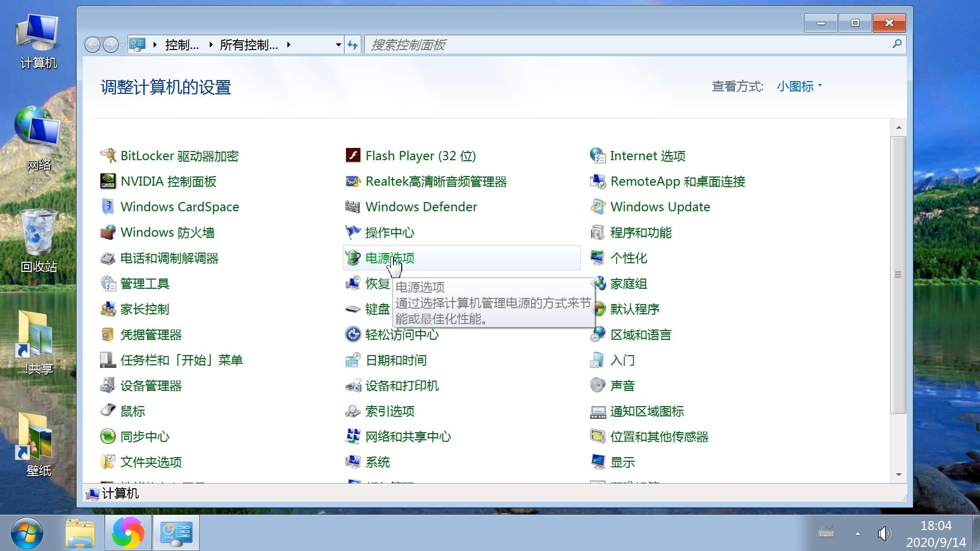Open Windows Update

pos(660,207)
